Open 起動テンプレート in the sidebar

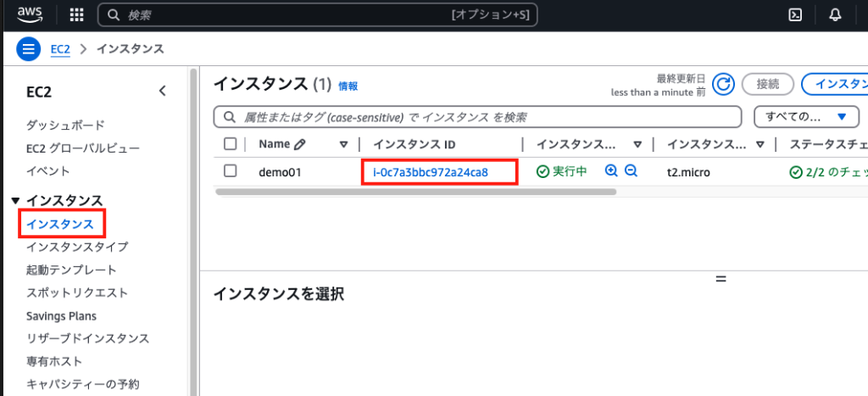(x=71, y=271)
